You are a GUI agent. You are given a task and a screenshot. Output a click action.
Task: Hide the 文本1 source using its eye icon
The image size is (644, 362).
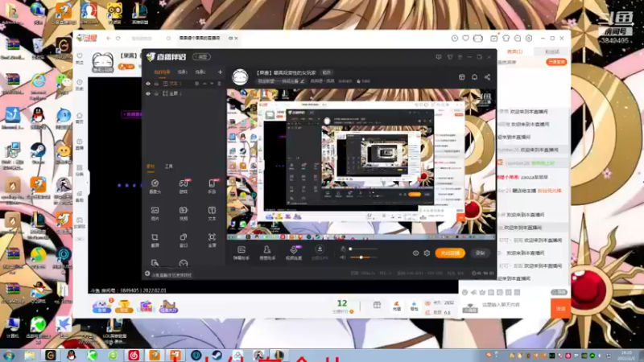[x=148, y=84]
